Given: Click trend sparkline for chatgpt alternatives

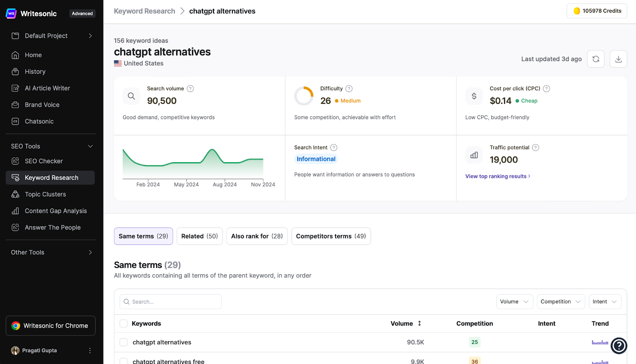Looking at the screenshot, I should (x=600, y=342).
